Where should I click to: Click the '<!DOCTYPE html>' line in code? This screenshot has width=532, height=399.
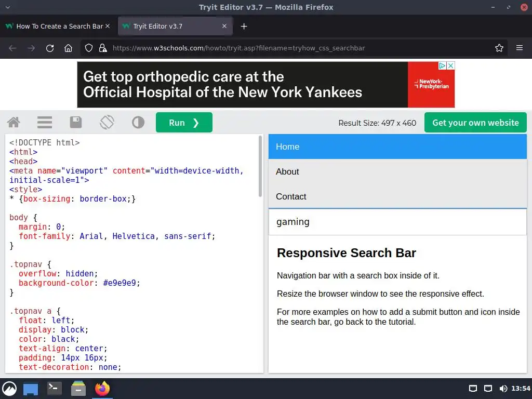pos(45,142)
